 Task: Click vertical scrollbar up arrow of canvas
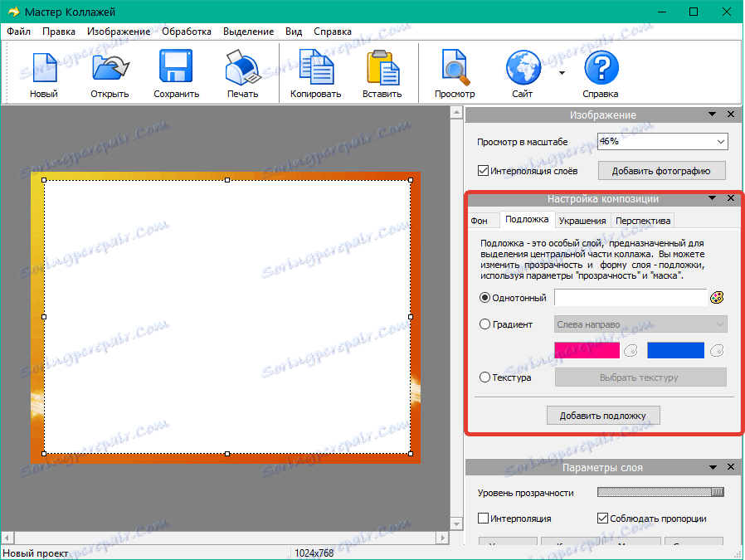pyautogui.click(x=456, y=113)
